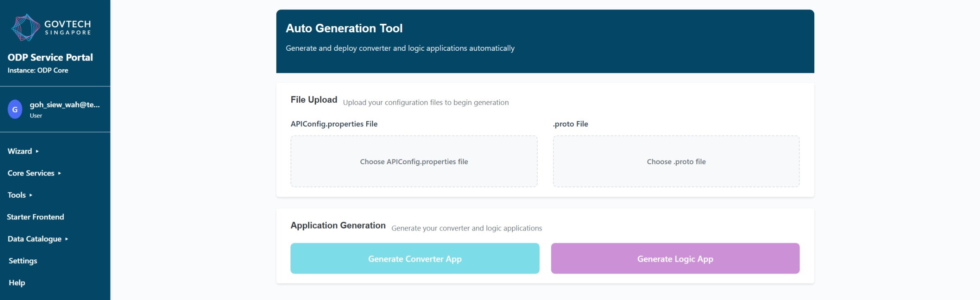Choose .proto file upload area
Screen dimensions: 980x300
pyautogui.click(x=676, y=161)
